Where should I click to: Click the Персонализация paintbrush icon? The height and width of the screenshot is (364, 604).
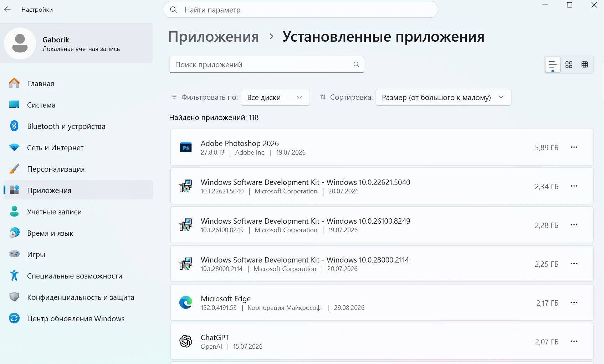14,169
